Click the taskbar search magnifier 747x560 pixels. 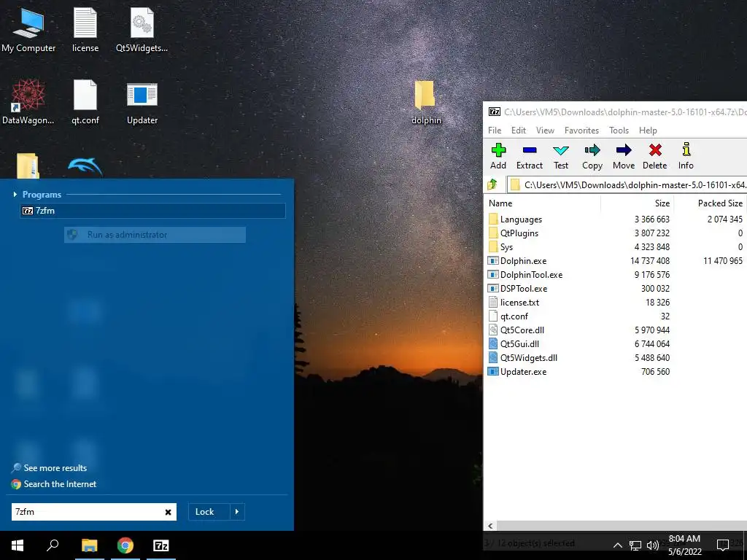(x=53, y=545)
